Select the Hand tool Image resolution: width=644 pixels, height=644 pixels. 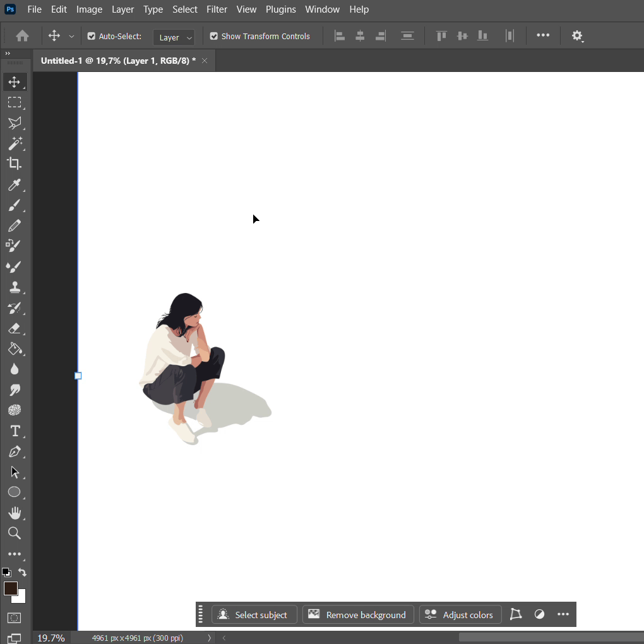[14, 513]
